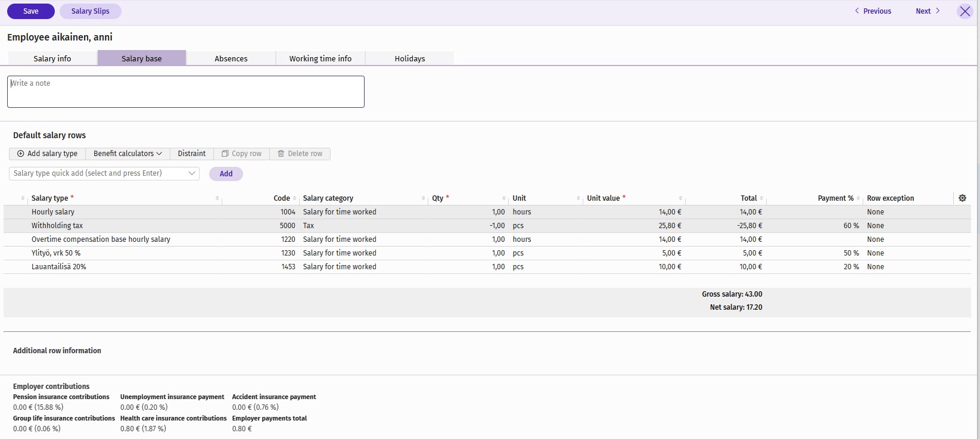
Task: Click Row exception None in Hourly salary row
Action: [875, 212]
